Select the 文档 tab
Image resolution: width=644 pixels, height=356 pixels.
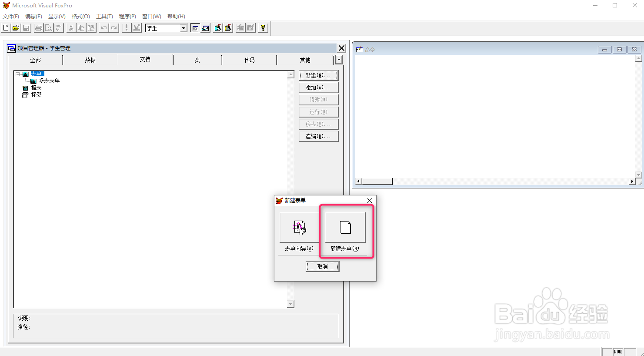tap(145, 59)
